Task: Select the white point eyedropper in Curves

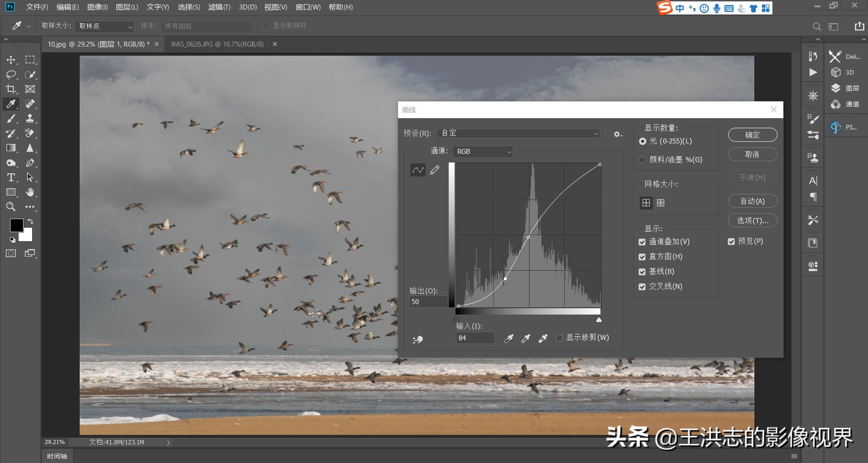Action: [x=542, y=338]
